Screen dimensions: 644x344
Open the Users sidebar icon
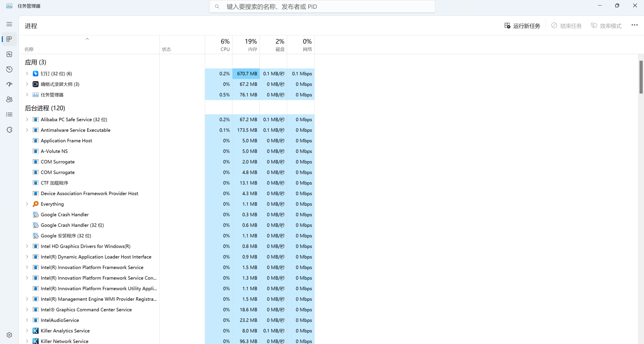click(9, 99)
